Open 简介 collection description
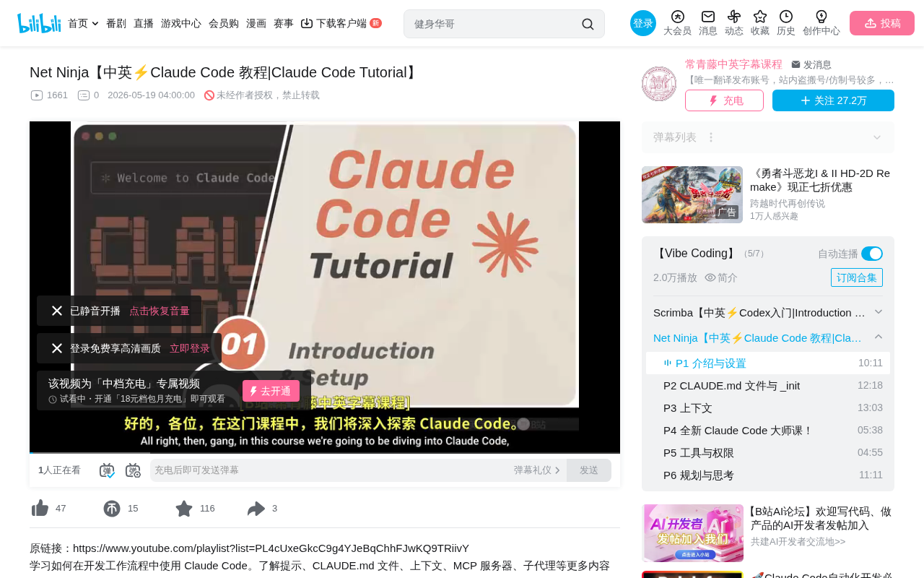The image size is (924, 578). click(x=721, y=277)
